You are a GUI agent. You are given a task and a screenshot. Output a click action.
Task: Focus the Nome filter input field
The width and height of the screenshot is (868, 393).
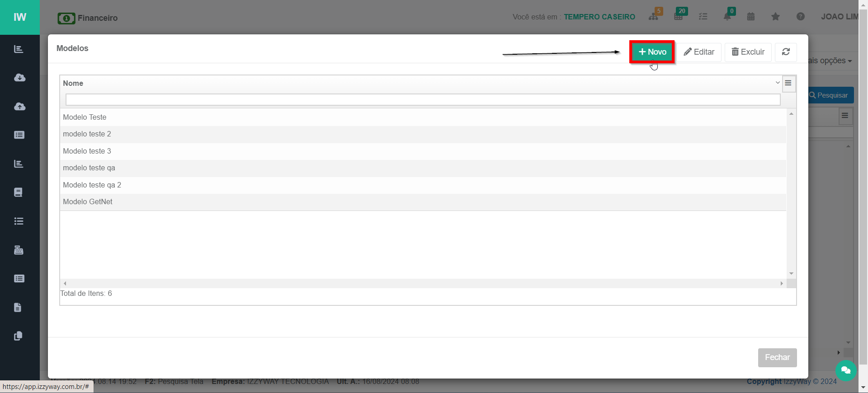(423, 100)
